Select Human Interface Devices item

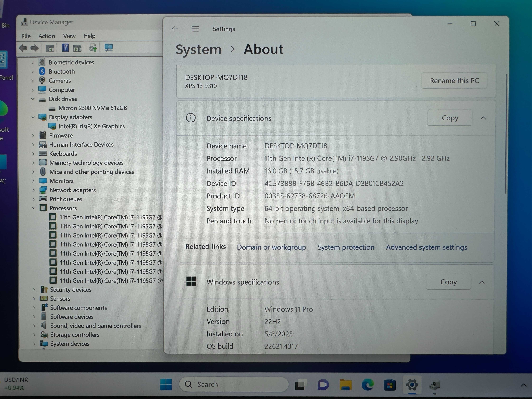pos(81,144)
